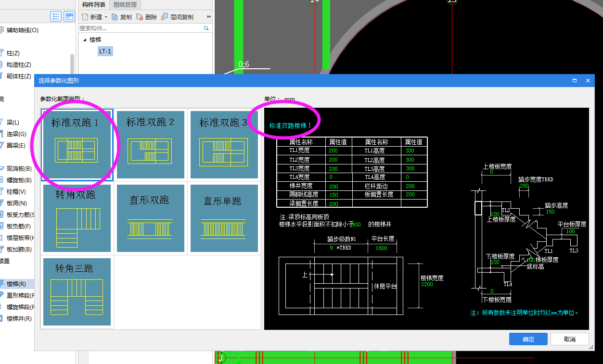Open the 新建 dropdown arrow
Image resolution: width=603 pixels, height=364 pixels.
[106, 17]
